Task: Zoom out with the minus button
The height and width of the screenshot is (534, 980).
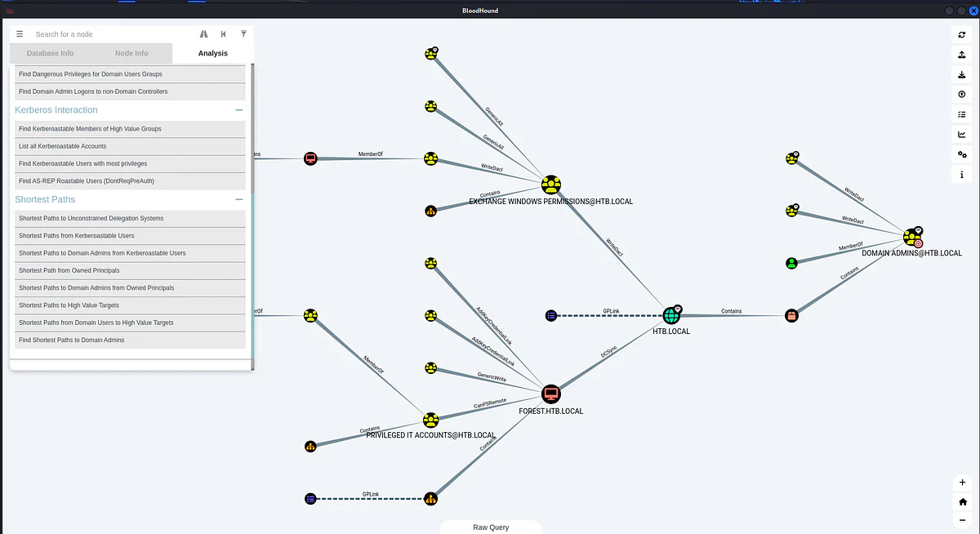Action: pos(963,521)
